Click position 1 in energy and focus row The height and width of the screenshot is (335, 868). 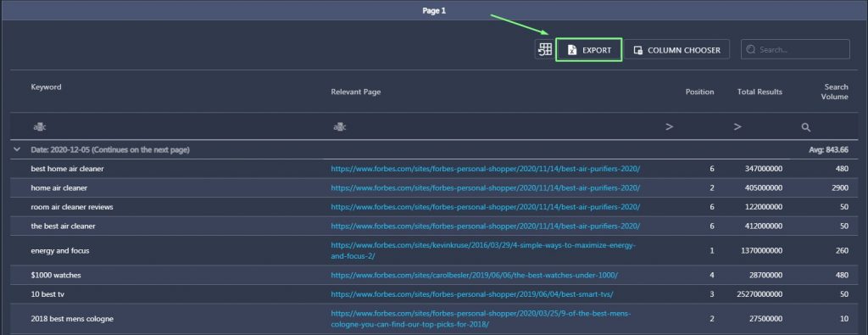711,251
